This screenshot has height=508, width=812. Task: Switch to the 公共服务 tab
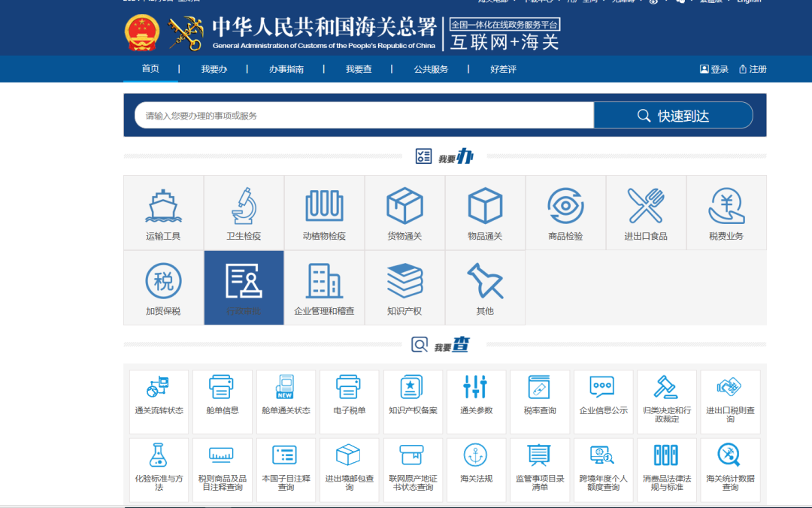[x=431, y=68]
